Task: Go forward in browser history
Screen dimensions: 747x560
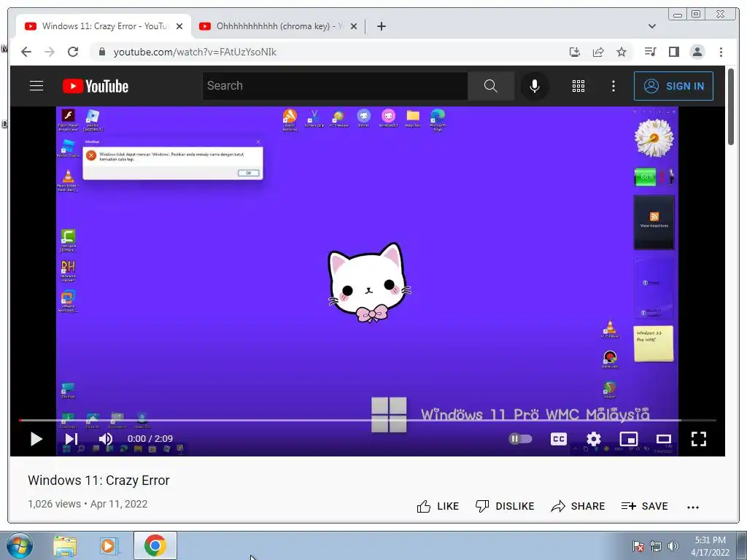Action: point(50,52)
